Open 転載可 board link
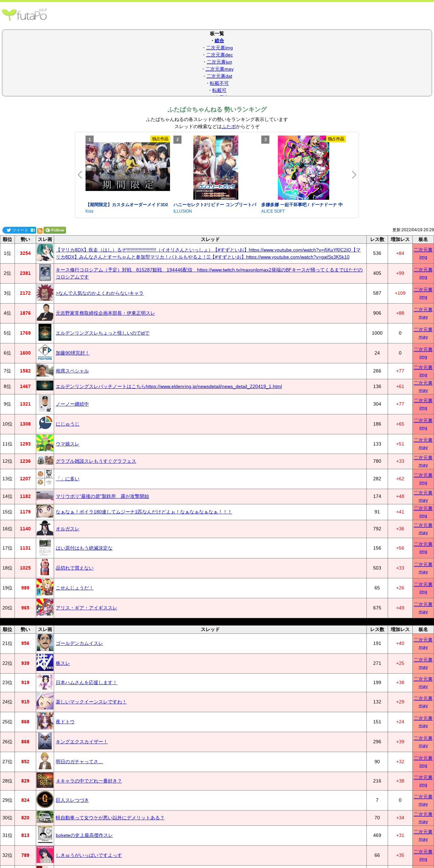Screen dimensions: 434x868 219,90
